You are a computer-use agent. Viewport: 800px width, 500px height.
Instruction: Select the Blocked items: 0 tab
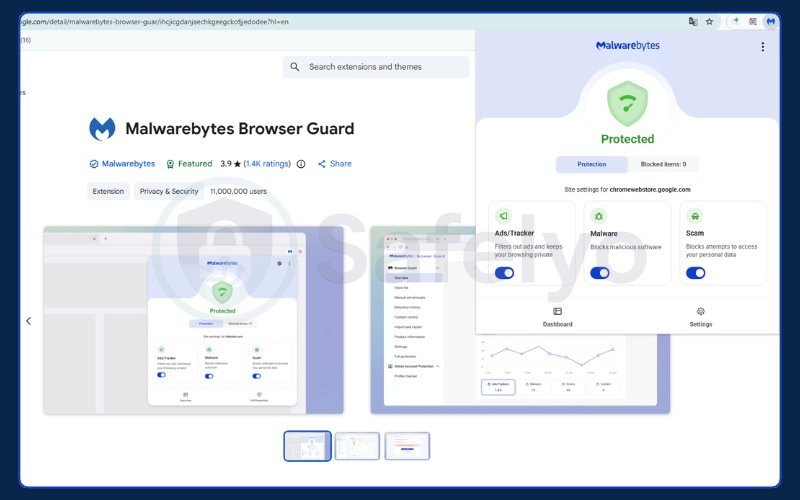[663, 164]
